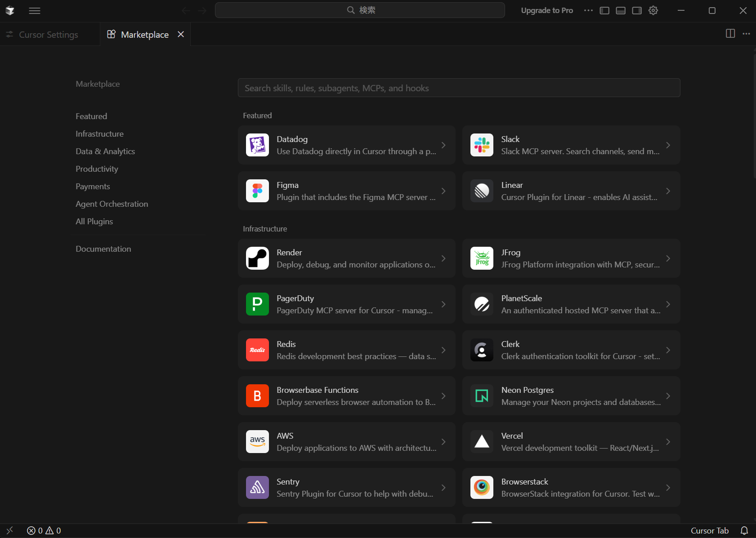756x538 pixels.
Task: Toggle the bottom panel layout button
Action: tap(621, 10)
